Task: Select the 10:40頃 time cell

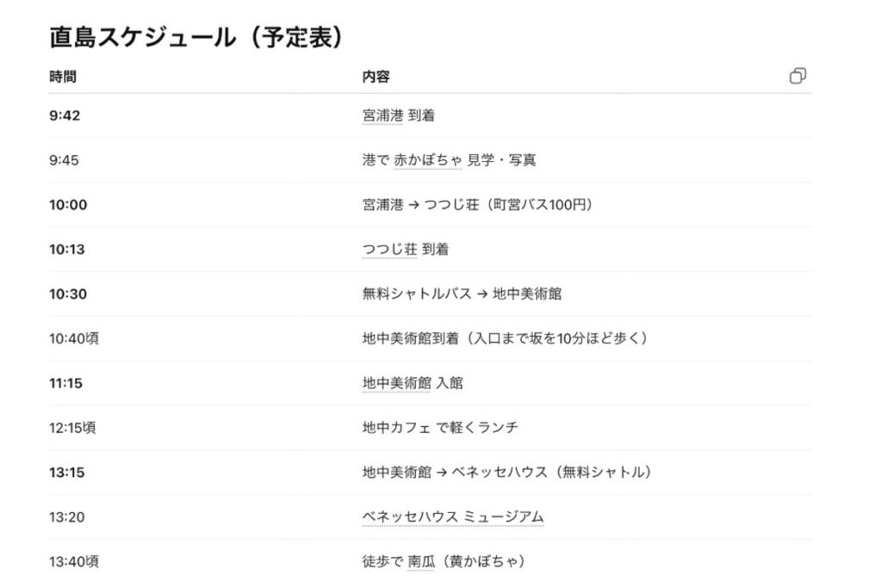Action: (x=74, y=339)
